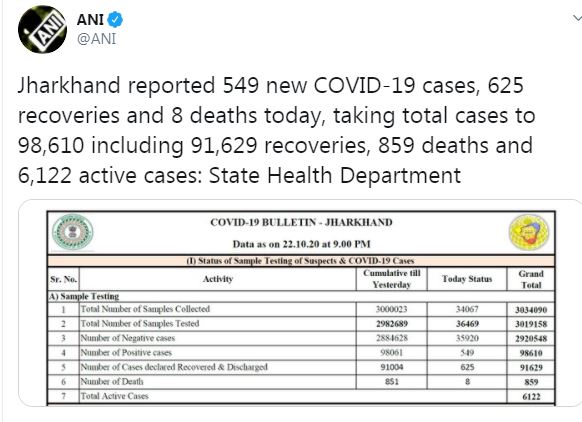Click the bulletin date line 22.10.20
Viewport: 582px width, 422px height.
pyautogui.click(x=301, y=244)
